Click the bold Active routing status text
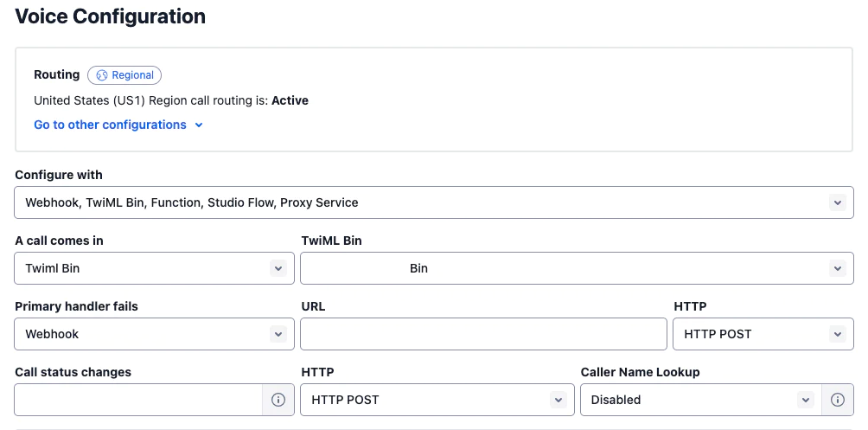 pyautogui.click(x=290, y=100)
